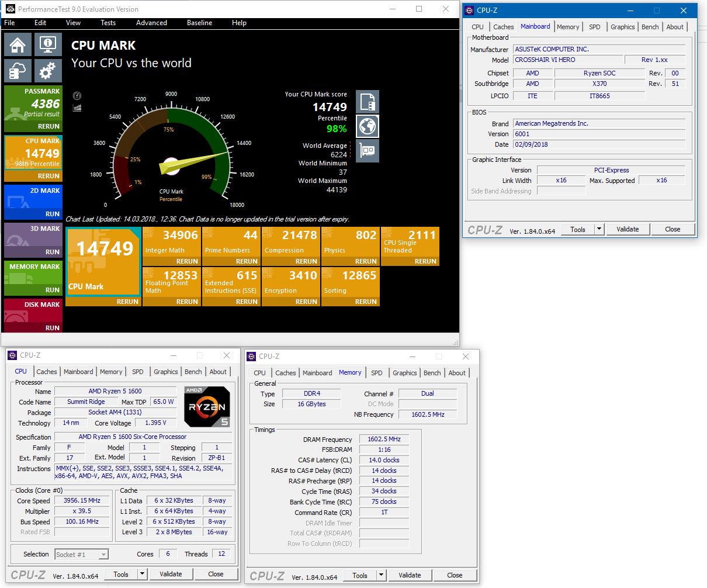Open the system information monitor icon
The height and width of the screenshot is (588, 707).
point(48,45)
